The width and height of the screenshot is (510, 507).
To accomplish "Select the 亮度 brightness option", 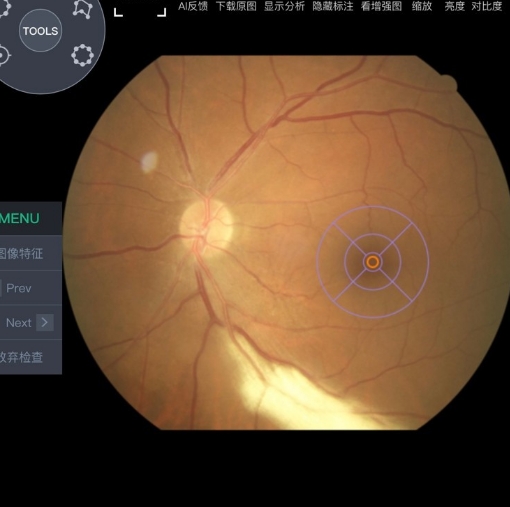I will tap(454, 6).
